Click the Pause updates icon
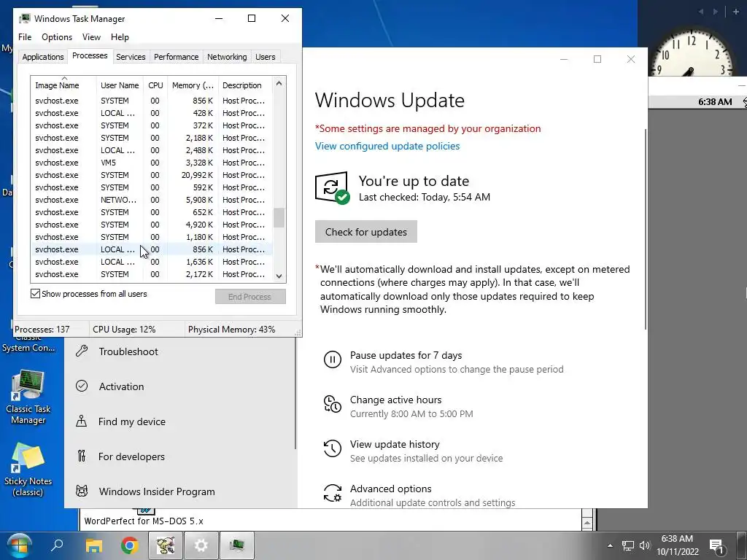This screenshot has height=560, width=747. point(333,359)
